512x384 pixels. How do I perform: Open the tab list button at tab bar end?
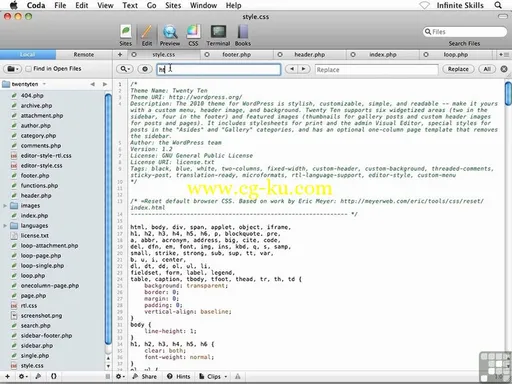click(504, 54)
